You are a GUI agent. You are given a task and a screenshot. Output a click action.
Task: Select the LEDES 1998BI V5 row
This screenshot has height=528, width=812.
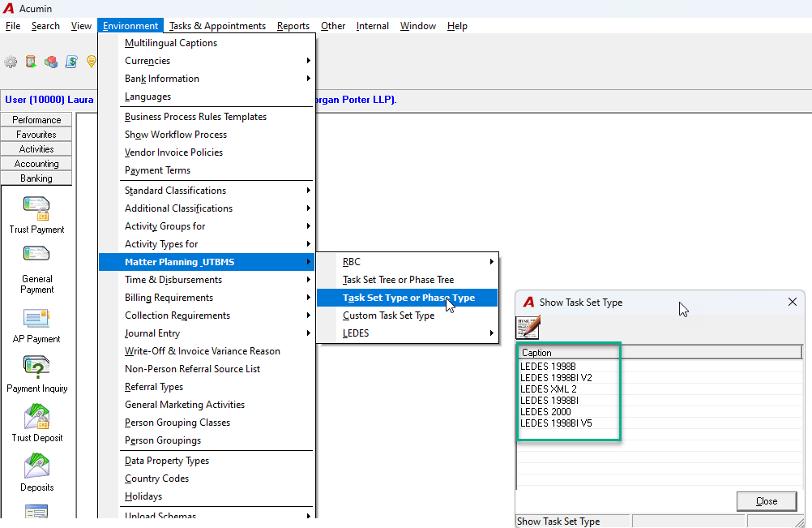660,423
